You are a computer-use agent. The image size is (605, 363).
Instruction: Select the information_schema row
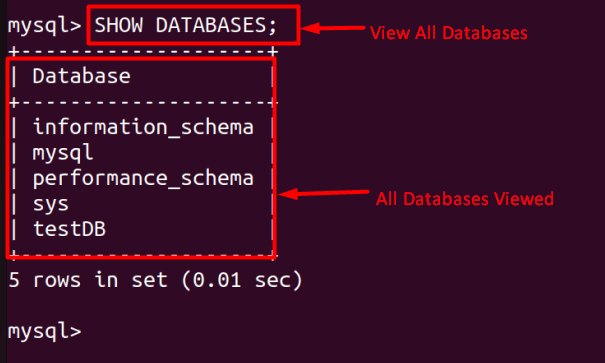pyautogui.click(x=143, y=127)
